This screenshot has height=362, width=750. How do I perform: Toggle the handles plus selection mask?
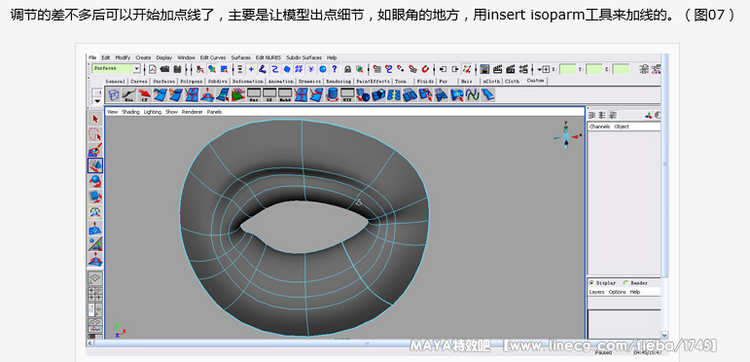coord(251,69)
